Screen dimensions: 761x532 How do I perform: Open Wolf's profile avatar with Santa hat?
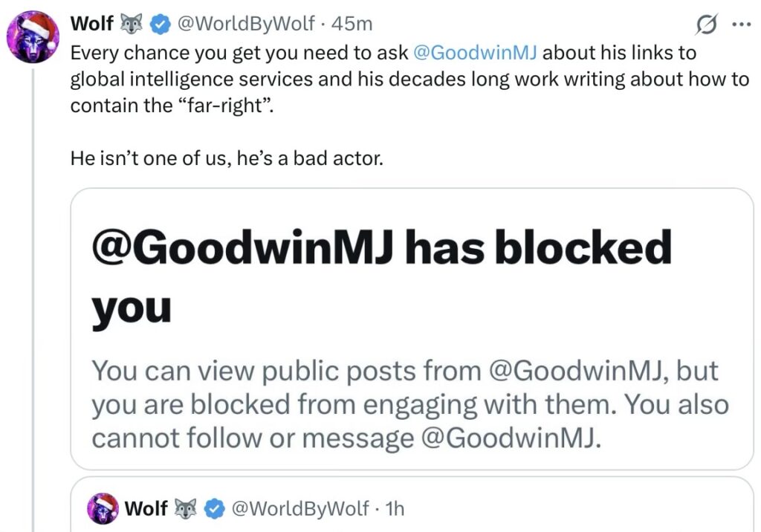33,37
